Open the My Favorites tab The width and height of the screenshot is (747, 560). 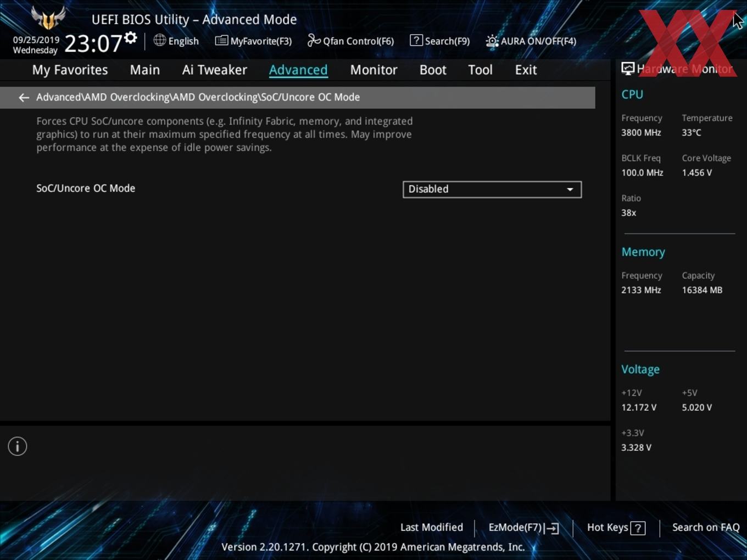[70, 70]
